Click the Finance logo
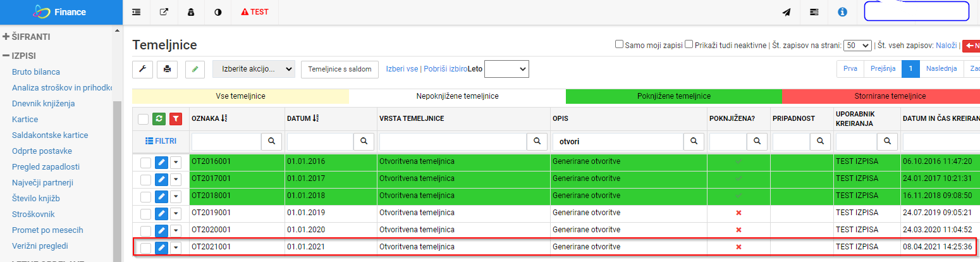This screenshot has width=980, height=262. [61, 12]
